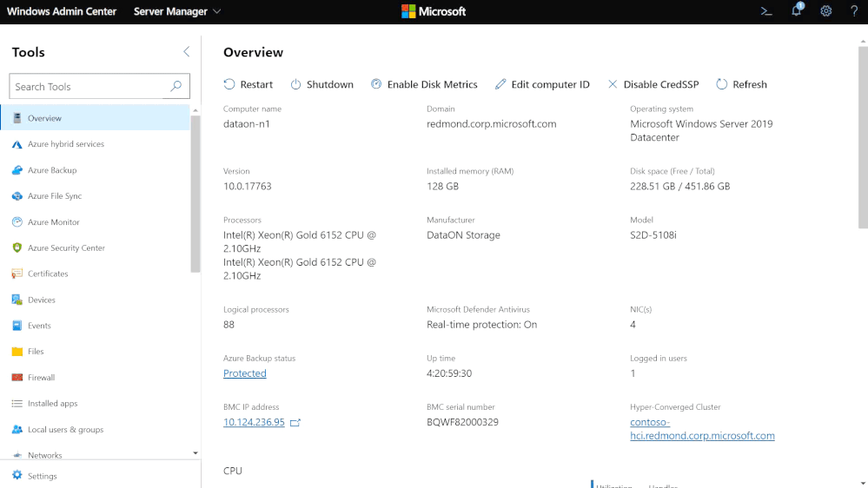Click the main page scrollbar
Image resolution: width=868 pixels, height=488 pixels.
863,137
